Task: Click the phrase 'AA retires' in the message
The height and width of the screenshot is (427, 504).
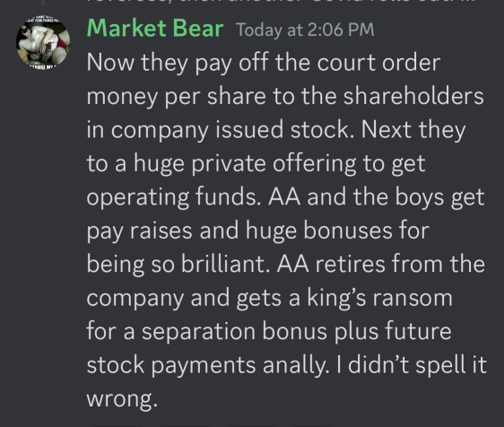Action: (330, 264)
